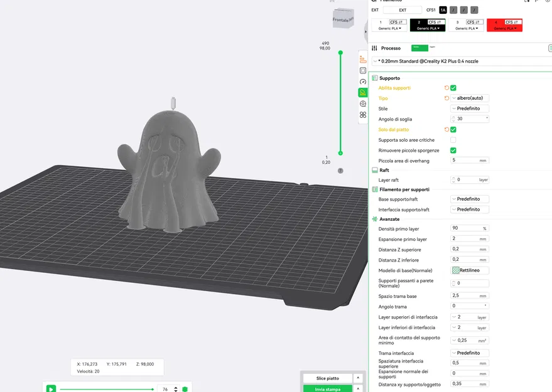Open the Stile Predefinito dropdown
Screen dimensions: 552x392
pyautogui.click(x=469, y=109)
